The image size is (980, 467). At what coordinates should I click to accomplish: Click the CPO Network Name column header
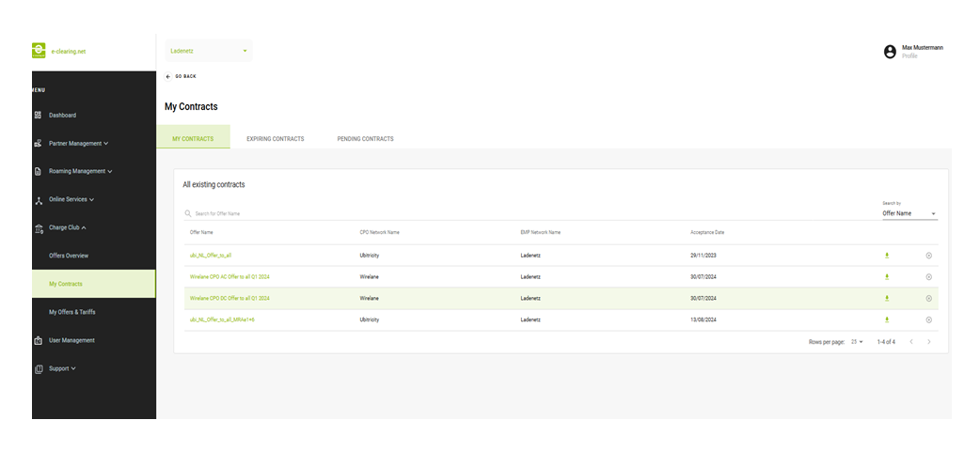[379, 232]
